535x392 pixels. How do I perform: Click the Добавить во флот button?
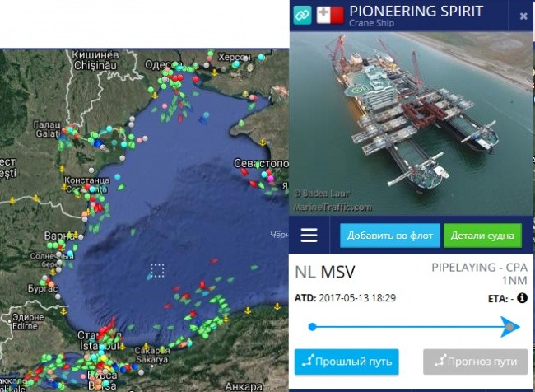tap(390, 236)
